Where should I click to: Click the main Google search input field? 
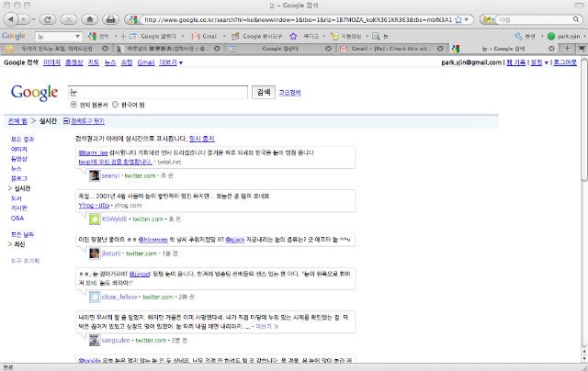[x=157, y=92]
